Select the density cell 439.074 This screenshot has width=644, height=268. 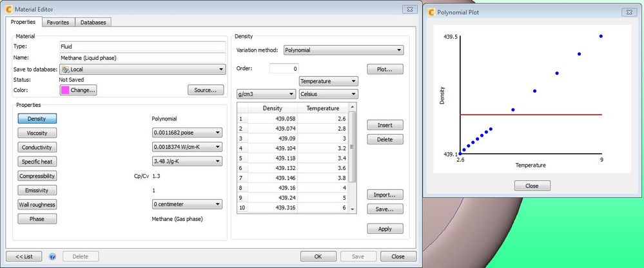coord(273,128)
